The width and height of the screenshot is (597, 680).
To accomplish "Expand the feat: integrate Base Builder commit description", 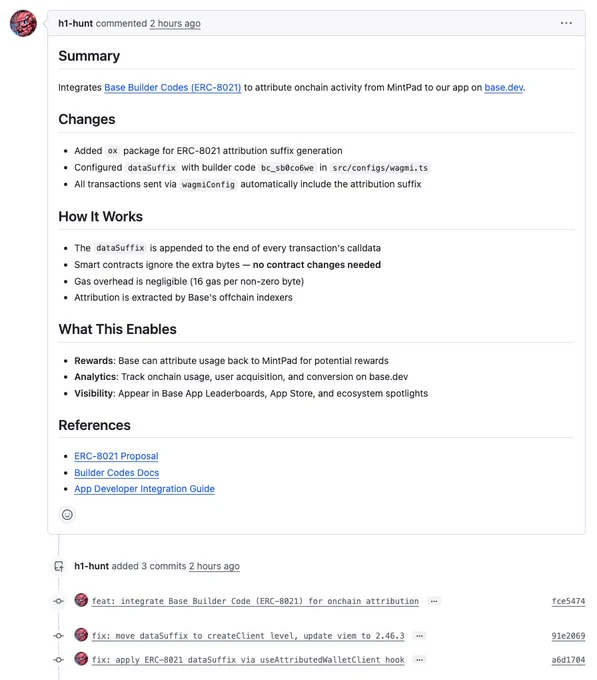I will [434, 601].
